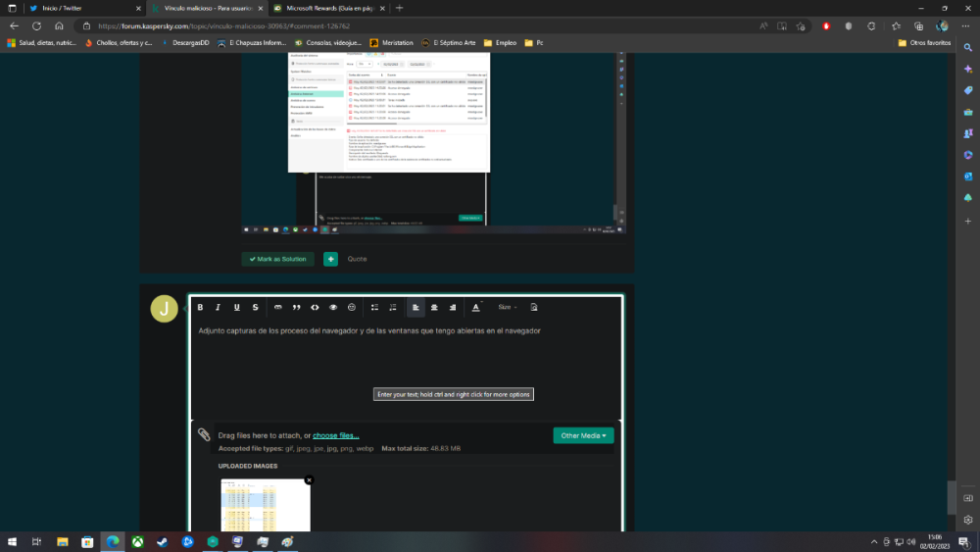980x552 pixels.
Task: Toggle italic formatting in the editor
Action: point(219,307)
